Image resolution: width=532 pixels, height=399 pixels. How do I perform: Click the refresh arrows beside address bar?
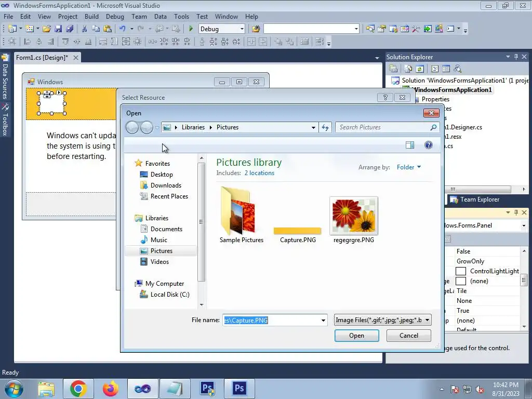tap(325, 127)
